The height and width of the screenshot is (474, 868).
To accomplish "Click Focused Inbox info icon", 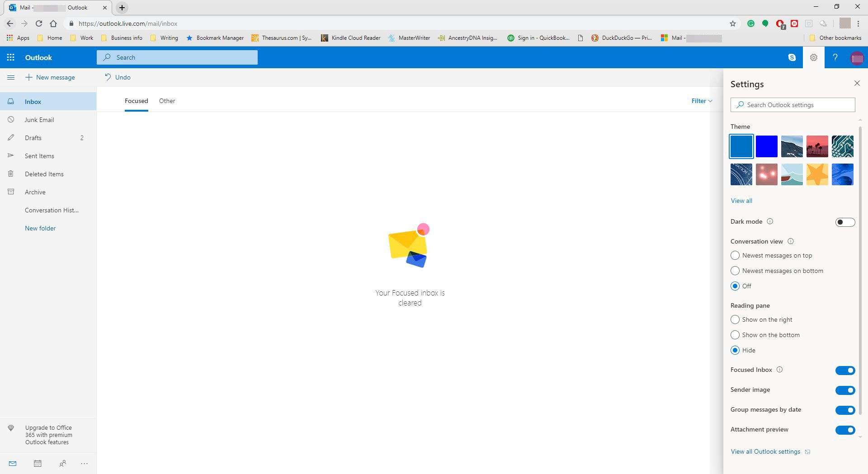I will (779, 370).
